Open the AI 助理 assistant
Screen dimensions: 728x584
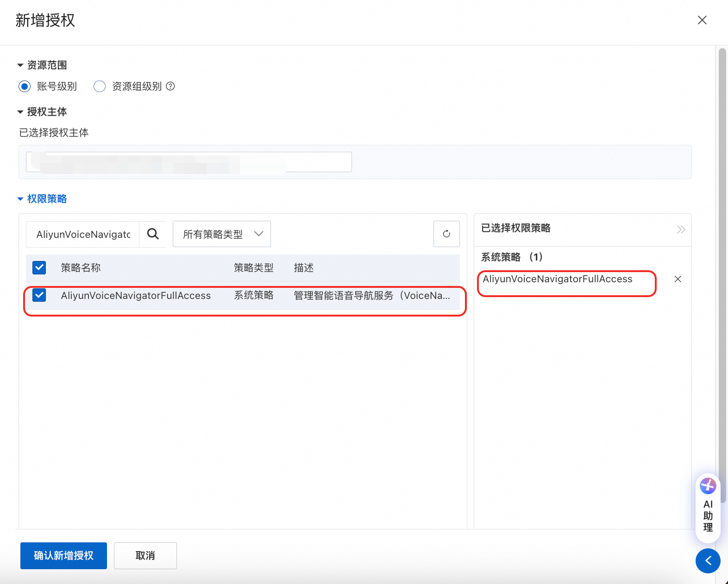tap(708, 508)
